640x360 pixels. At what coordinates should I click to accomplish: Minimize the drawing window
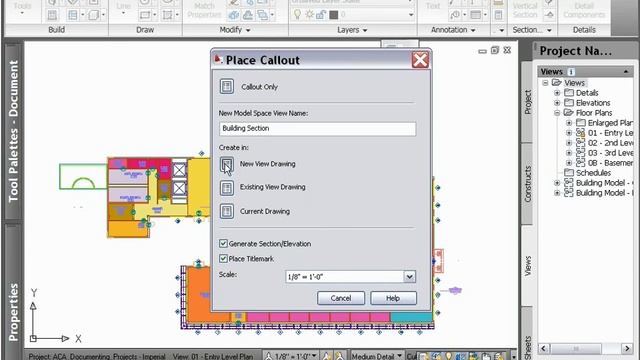click(482, 51)
